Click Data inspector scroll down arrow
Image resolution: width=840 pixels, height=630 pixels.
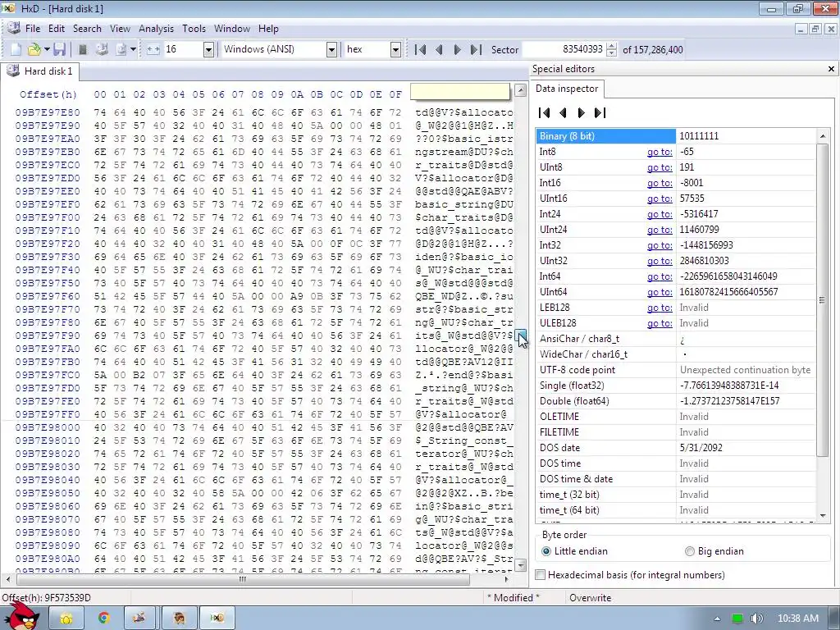[823, 516]
